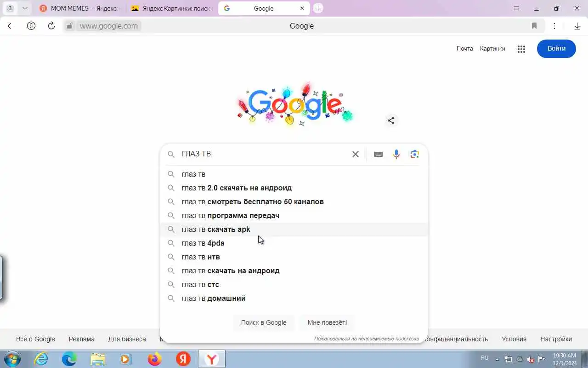The image size is (588, 368).
Task: Open the Конфиденциальность footer link
Action: 455,339
